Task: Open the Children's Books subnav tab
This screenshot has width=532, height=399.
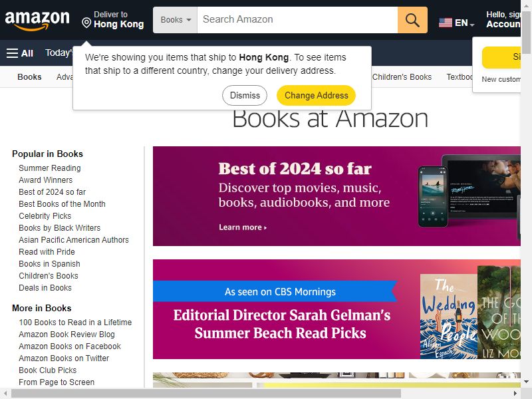Action: (402, 77)
